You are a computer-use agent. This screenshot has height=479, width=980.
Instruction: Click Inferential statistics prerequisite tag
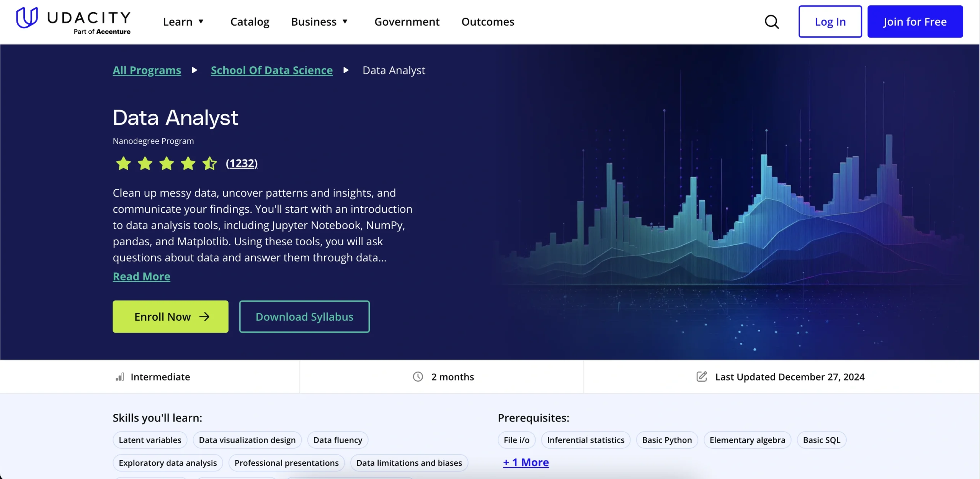pyautogui.click(x=586, y=440)
